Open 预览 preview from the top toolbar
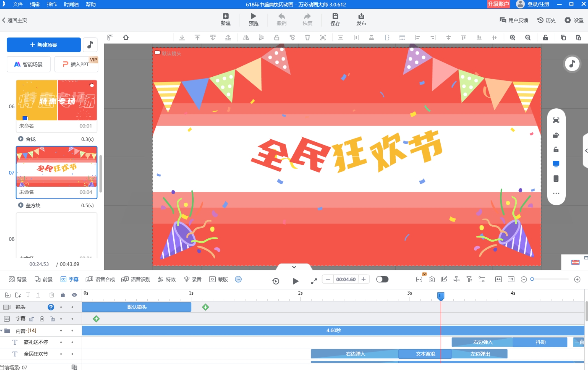 (254, 19)
